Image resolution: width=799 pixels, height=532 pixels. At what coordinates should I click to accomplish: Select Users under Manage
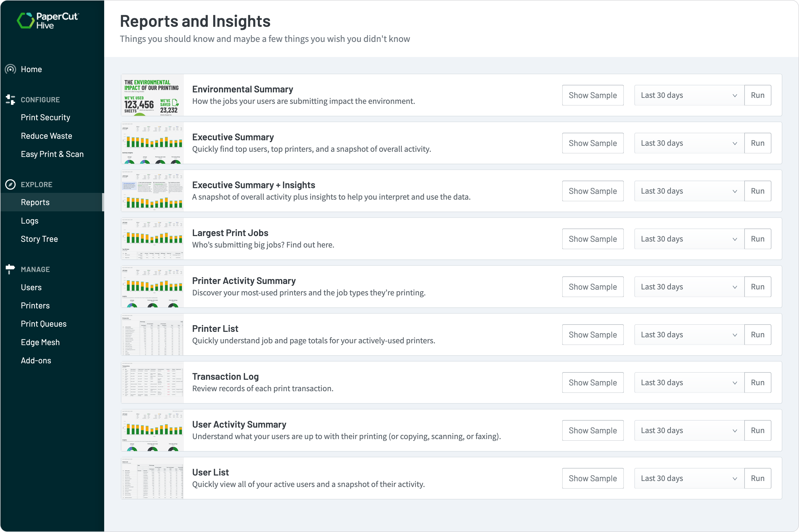[31, 287]
